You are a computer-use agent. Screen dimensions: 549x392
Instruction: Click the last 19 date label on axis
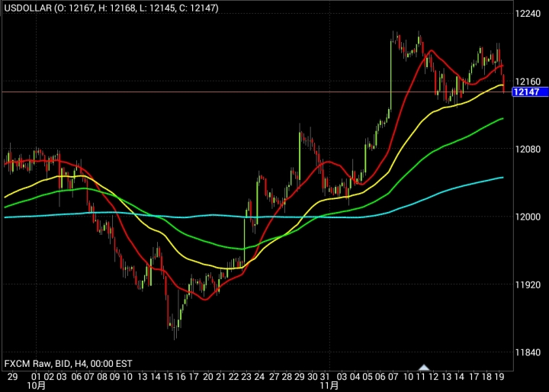(x=499, y=377)
